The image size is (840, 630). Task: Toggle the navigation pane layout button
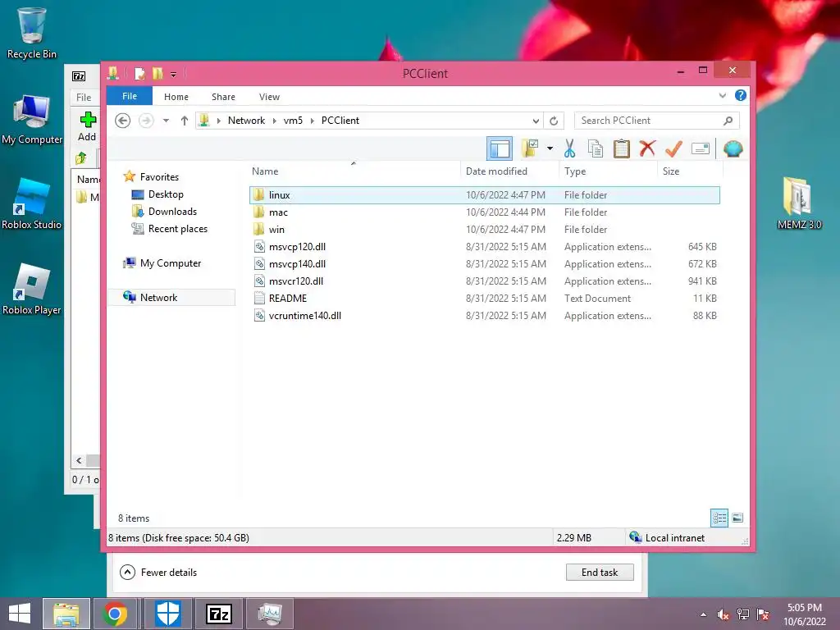(500, 149)
